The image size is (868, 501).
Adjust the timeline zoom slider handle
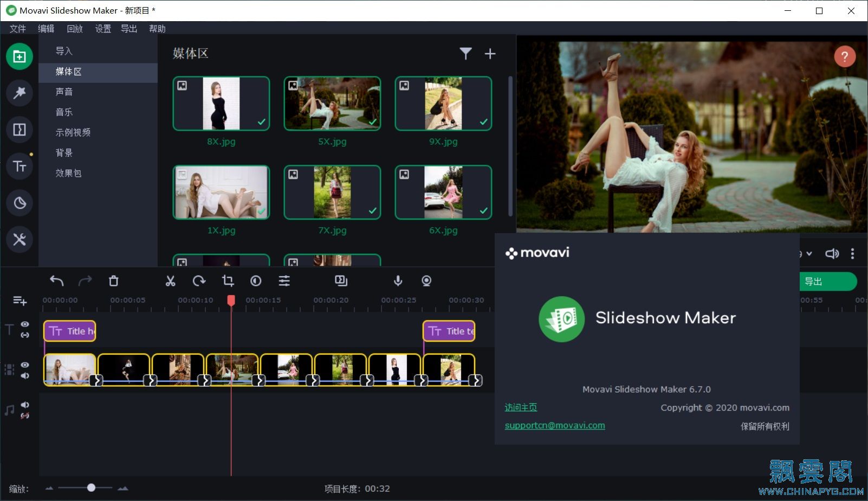91,488
